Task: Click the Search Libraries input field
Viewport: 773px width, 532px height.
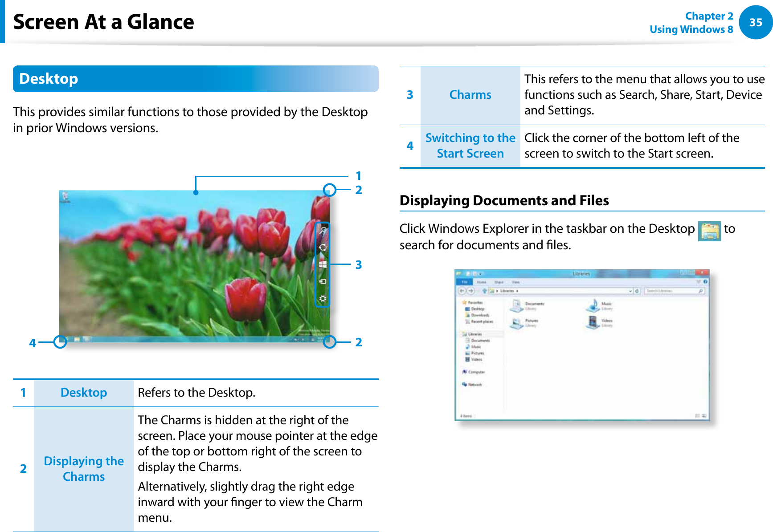Action: [x=675, y=291]
